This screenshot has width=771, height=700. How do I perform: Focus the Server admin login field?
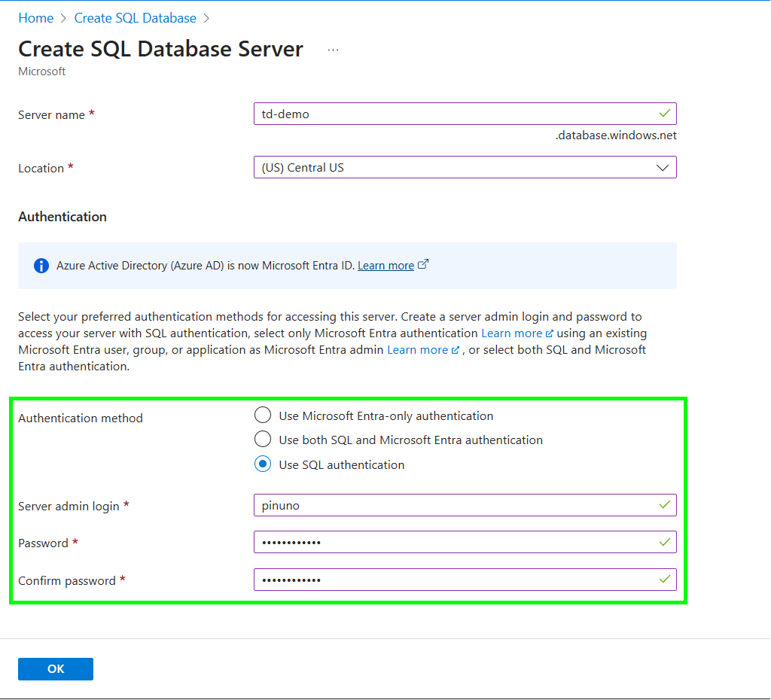pyautogui.click(x=452, y=505)
